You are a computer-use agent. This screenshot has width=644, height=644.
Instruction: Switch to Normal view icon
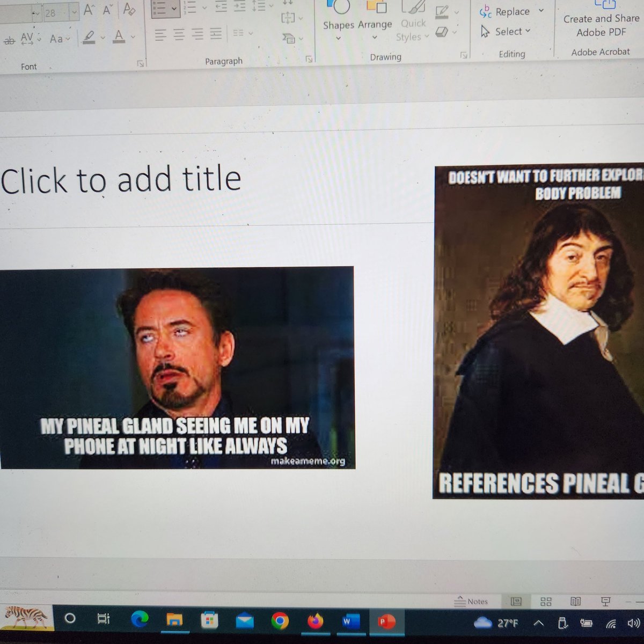pos(516,602)
